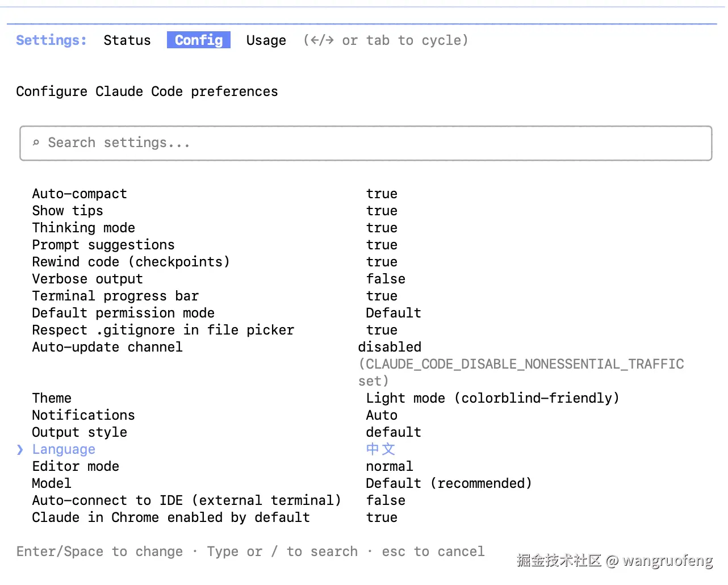Click the Notifications Auto value
The image size is (728, 585).
coord(382,415)
